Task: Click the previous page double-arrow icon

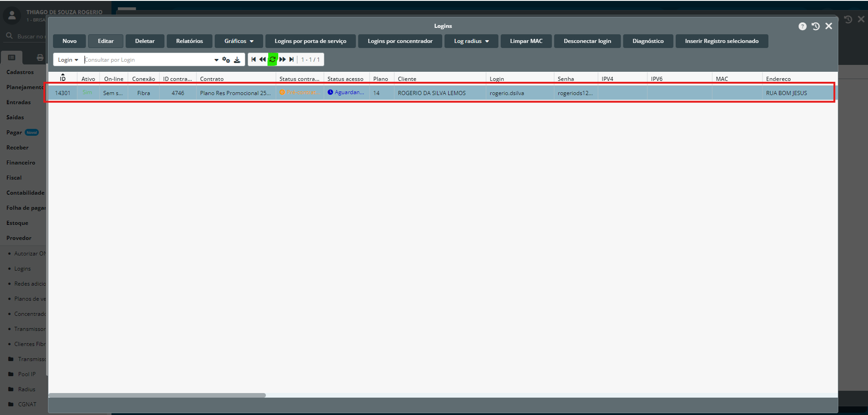Action: pos(263,59)
